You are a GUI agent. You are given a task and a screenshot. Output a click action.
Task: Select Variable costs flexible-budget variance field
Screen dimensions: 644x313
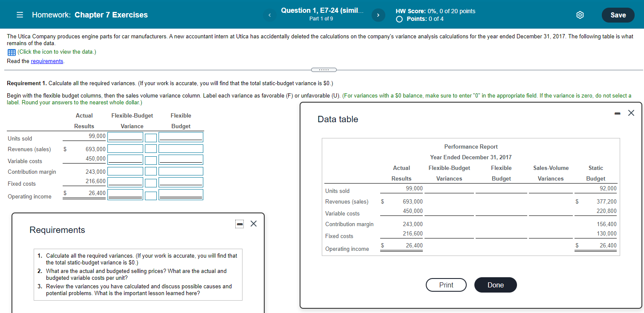[125, 160]
